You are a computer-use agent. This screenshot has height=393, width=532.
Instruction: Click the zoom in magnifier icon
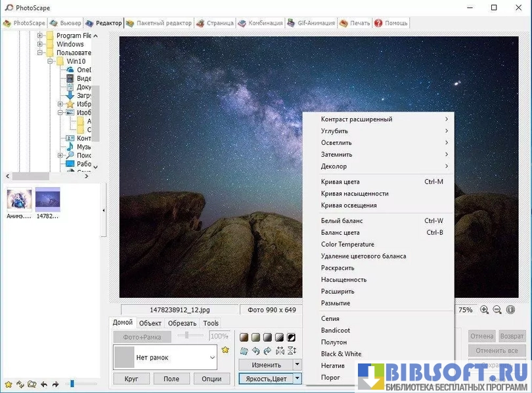click(x=484, y=310)
